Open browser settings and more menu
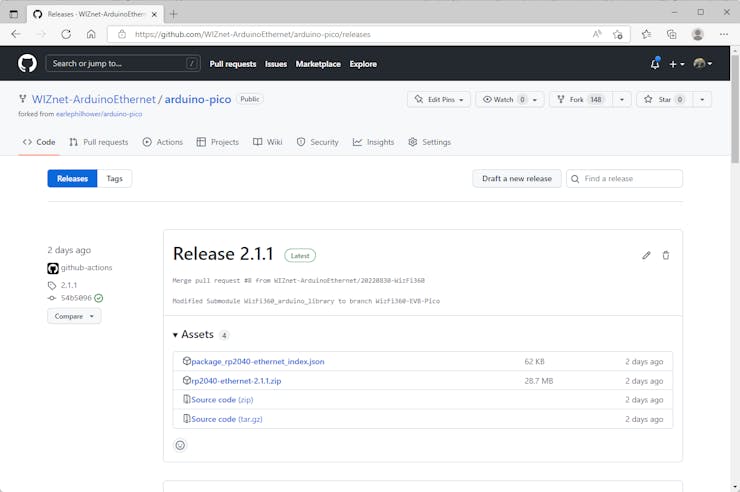This screenshot has height=492, width=740. 723,34
